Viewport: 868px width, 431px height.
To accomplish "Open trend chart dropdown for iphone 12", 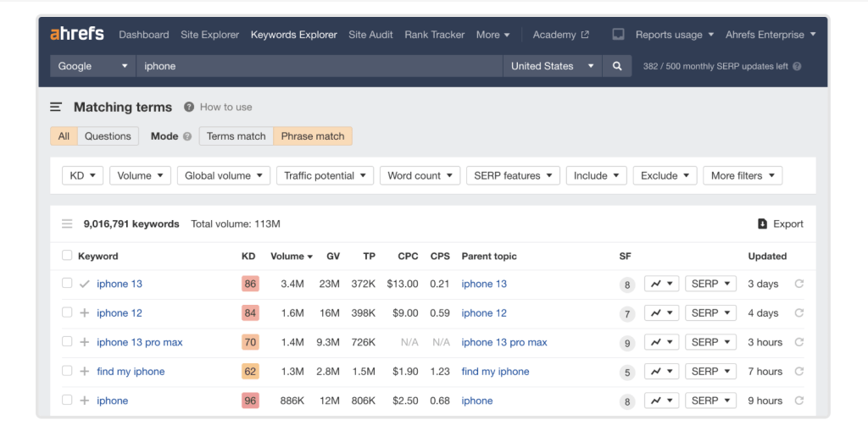I will tap(661, 313).
